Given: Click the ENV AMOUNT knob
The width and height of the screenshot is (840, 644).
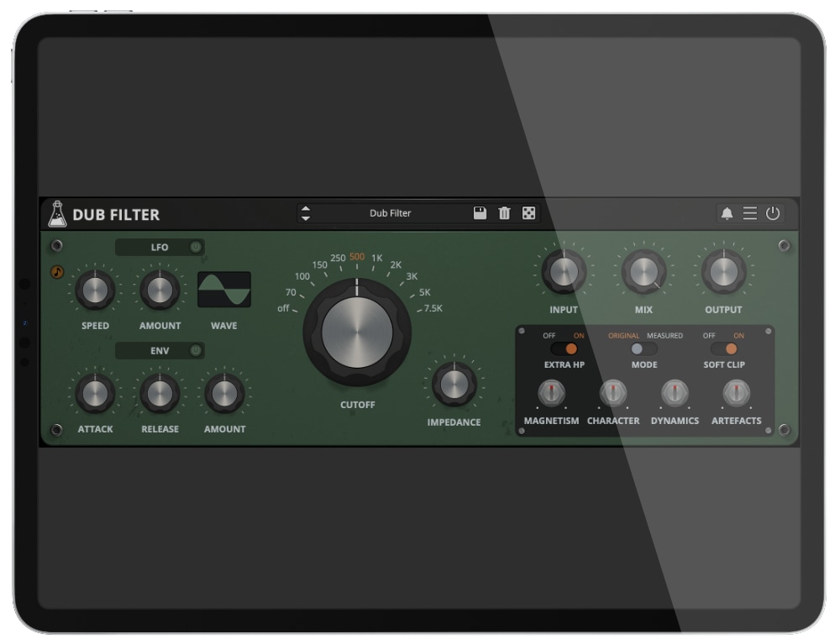Looking at the screenshot, I should (x=224, y=394).
